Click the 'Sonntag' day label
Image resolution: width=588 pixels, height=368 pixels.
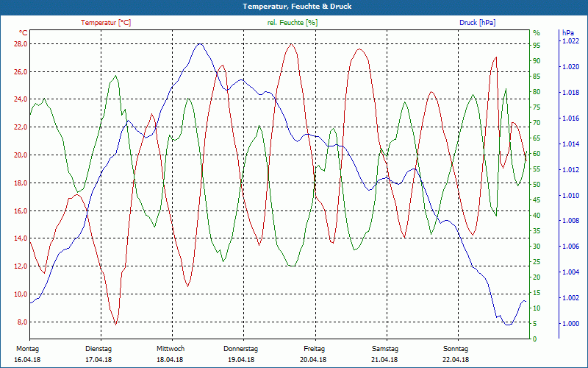click(456, 349)
